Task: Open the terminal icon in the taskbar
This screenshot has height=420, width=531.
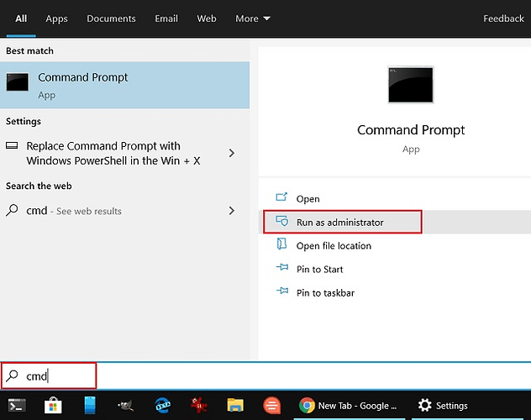Action: [16, 406]
